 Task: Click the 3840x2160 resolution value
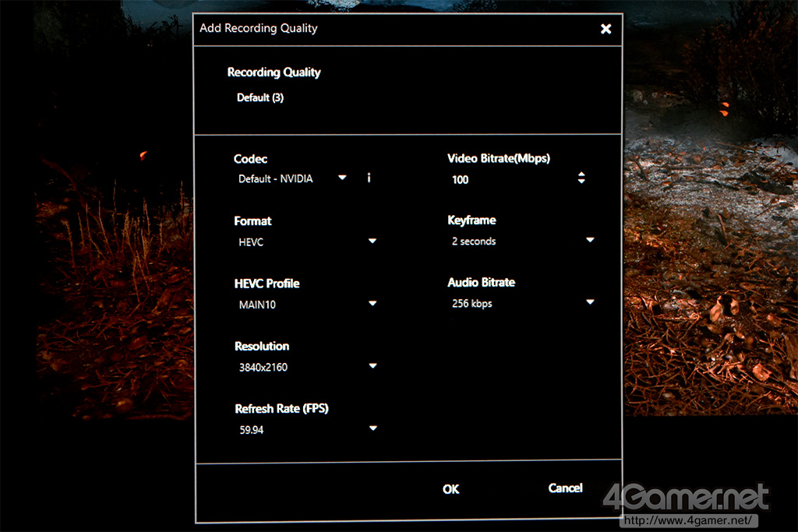click(263, 367)
